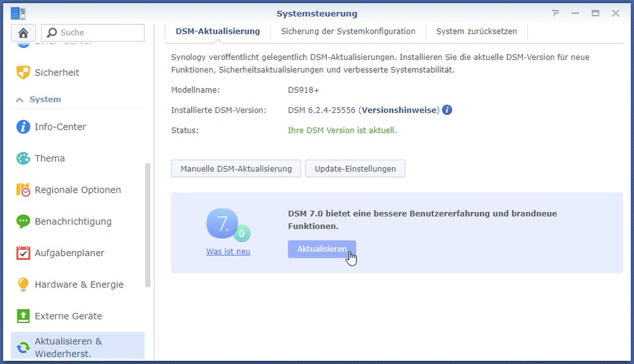This screenshot has height=364, width=634.
Task: Click Update-Einstellungen button
Action: (355, 169)
